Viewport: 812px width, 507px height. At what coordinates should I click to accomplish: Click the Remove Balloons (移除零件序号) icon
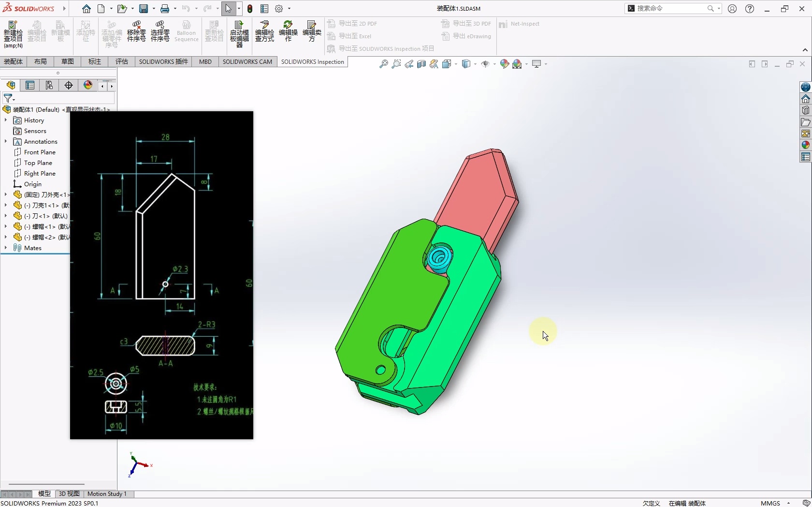coord(136,32)
